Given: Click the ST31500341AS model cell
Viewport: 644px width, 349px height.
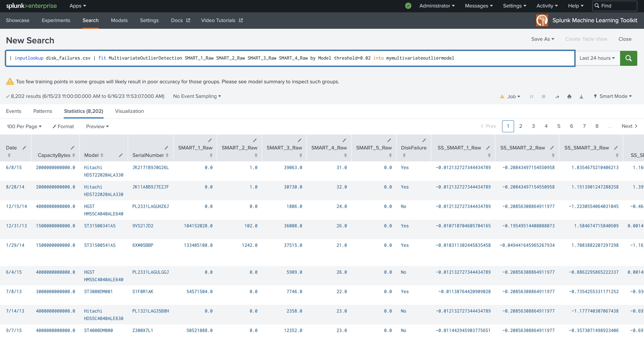Looking at the screenshot, I should coord(100,226).
